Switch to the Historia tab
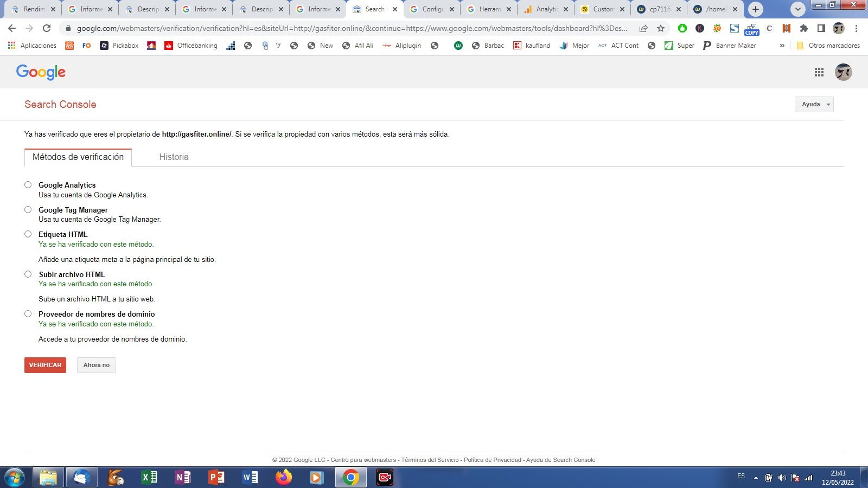This screenshot has height=488, width=868. click(174, 157)
